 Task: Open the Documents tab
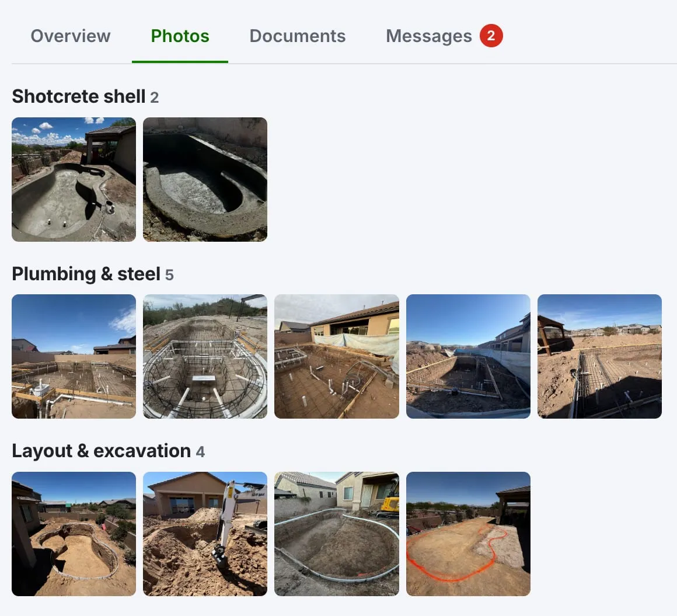298,36
